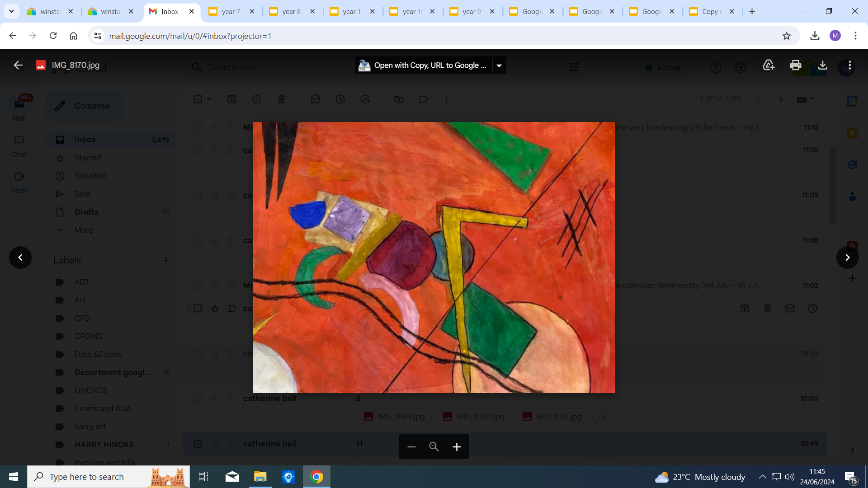Open Gmail settings gear
The image size is (868, 488).
[740, 67]
